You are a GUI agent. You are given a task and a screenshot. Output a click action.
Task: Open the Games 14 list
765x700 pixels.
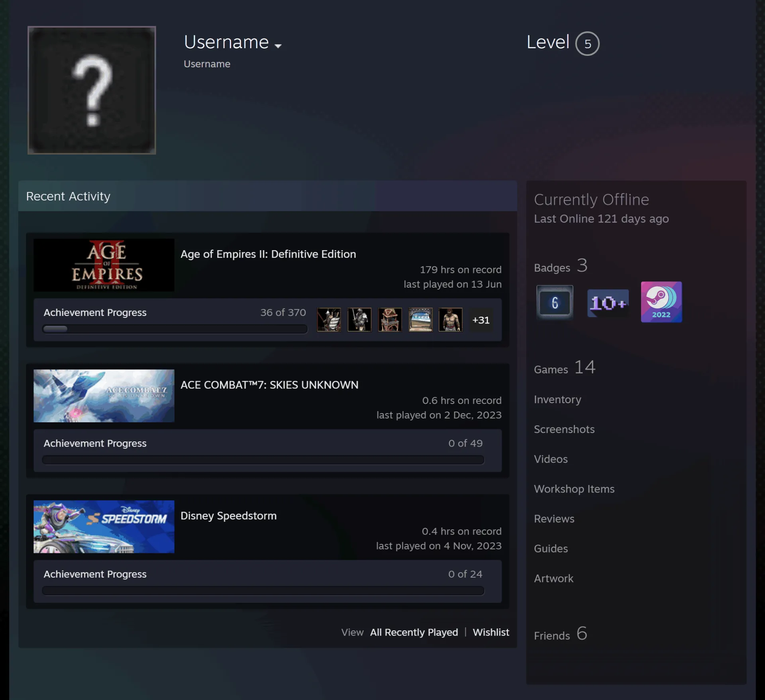click(x=565, y=367)
